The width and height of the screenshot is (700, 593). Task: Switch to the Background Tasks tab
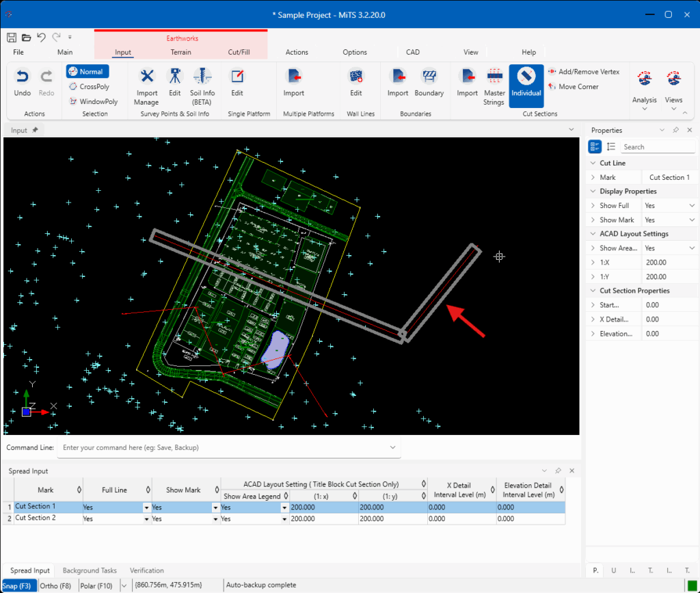90,570
